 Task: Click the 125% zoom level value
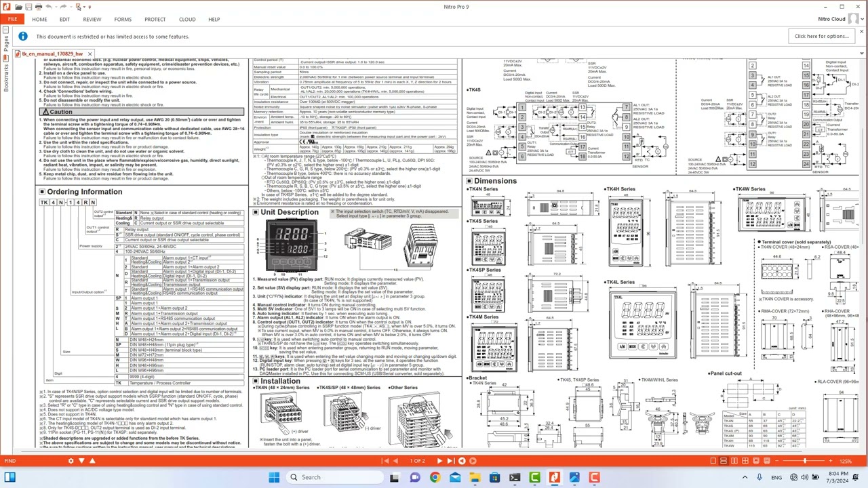(x=846, y=461)
